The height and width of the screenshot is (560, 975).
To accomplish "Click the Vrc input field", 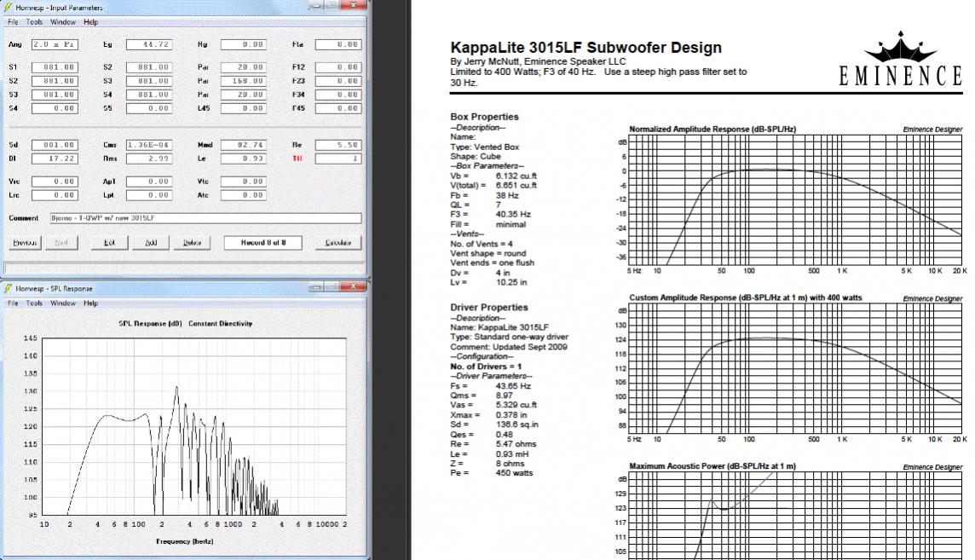I will coord(55,182).
